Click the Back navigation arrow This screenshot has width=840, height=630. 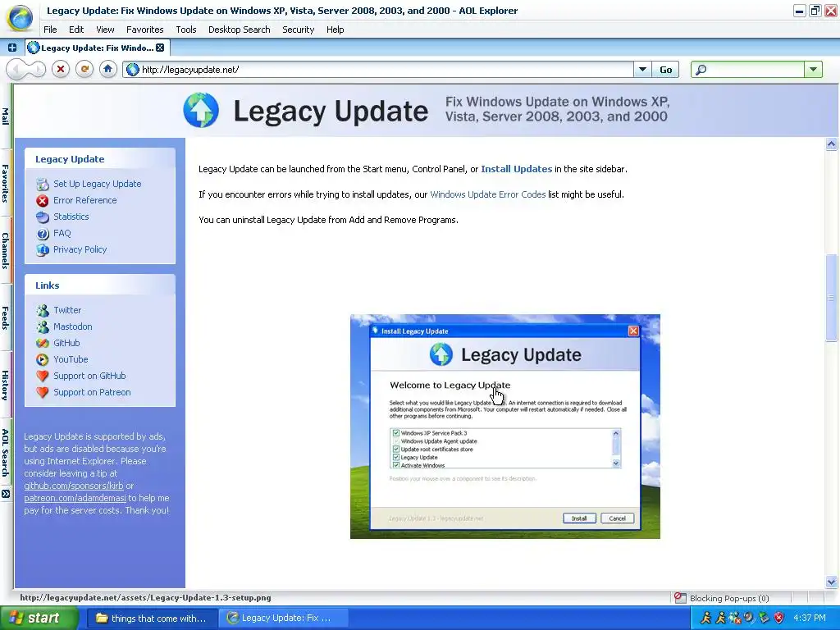(16, 69)
